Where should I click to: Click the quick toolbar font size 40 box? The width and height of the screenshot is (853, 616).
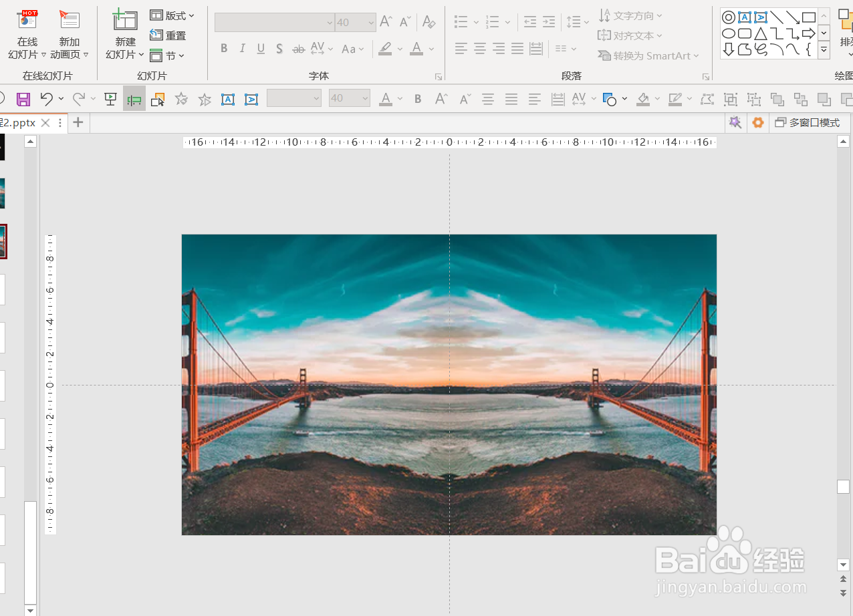(350, 98)
